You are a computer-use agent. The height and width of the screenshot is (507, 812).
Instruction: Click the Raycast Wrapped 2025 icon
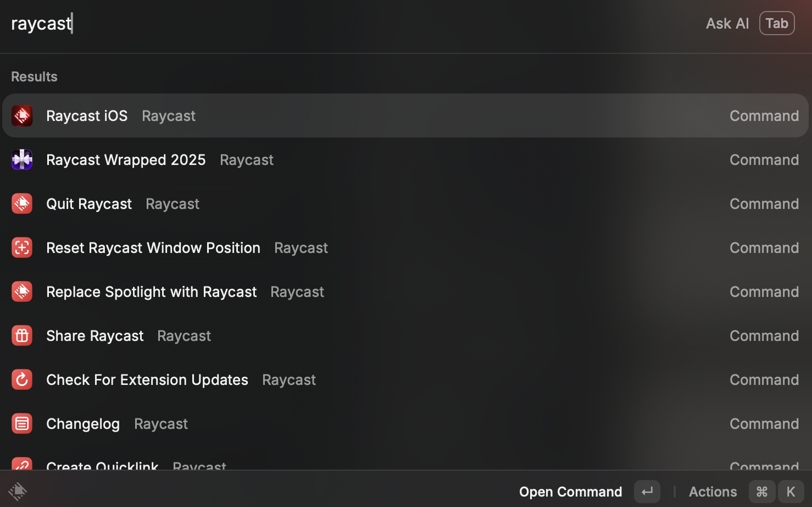pyautogui.click(x=22, y=160)
